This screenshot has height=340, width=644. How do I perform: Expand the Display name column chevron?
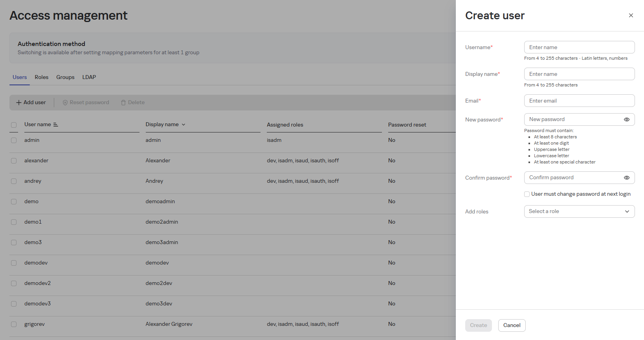click(183, 125)
